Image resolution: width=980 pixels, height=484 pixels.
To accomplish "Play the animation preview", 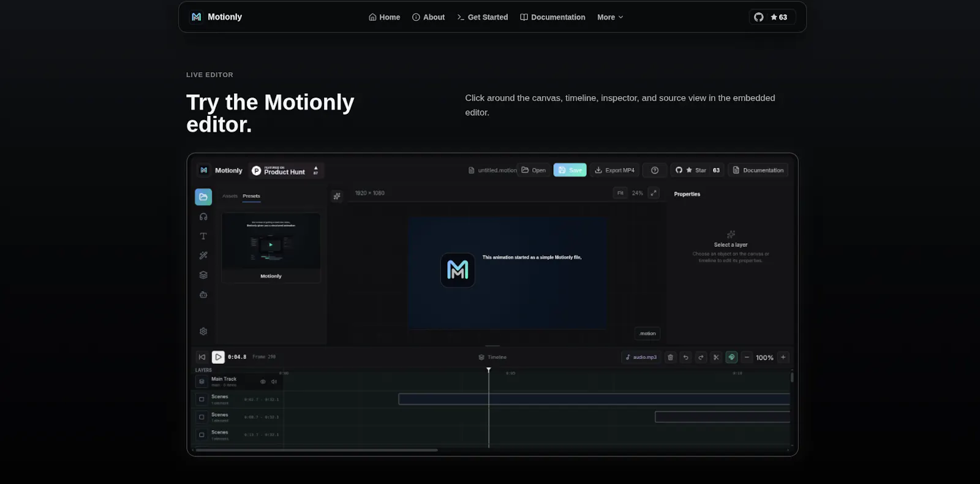I will coord(218,357).
